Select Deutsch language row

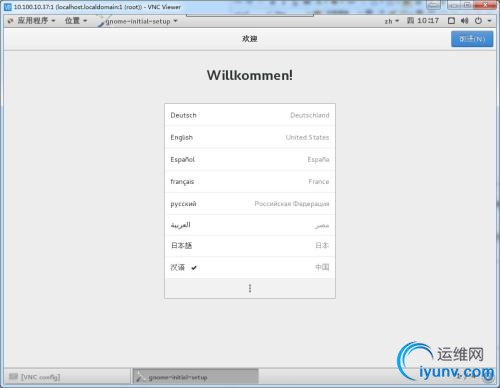[250, 115]
